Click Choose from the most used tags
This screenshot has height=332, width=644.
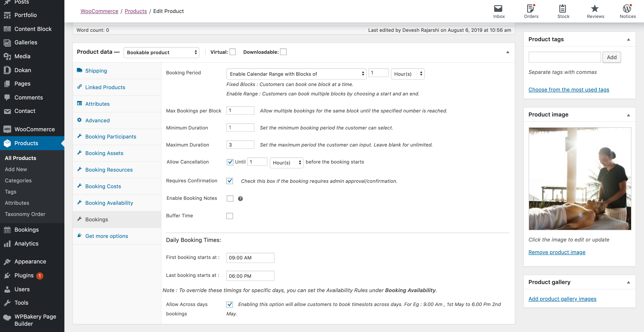coord(569,89)
